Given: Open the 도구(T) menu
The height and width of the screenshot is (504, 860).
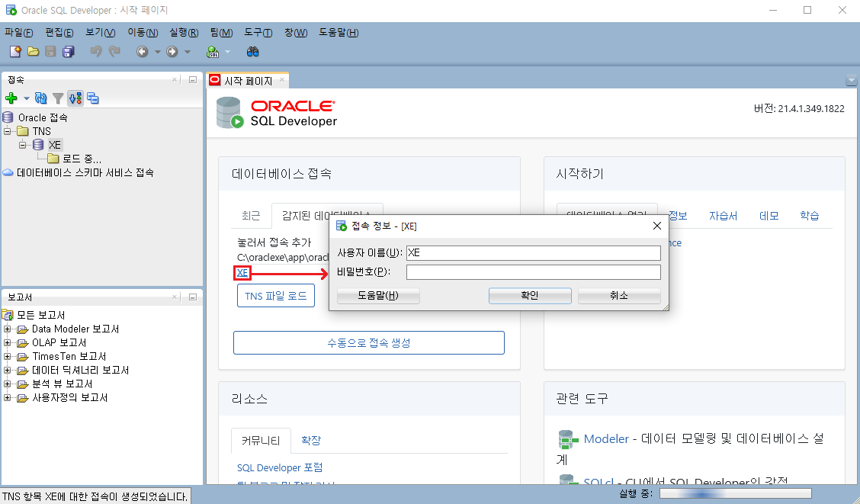Looking at the screenshot, I should 258,33.
